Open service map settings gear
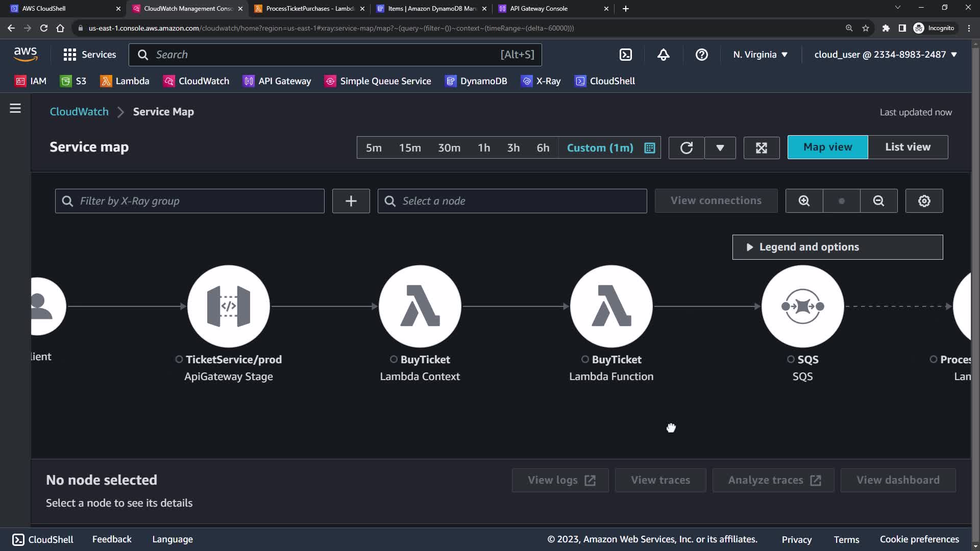This screenshot has height=551, width=980. (924, 201)
